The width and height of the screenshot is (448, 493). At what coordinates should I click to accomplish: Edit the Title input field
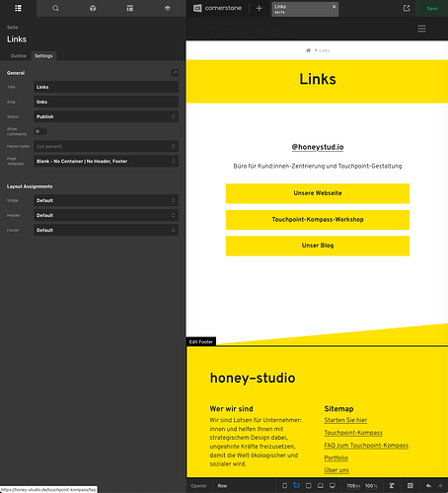[x=106, y=87]
